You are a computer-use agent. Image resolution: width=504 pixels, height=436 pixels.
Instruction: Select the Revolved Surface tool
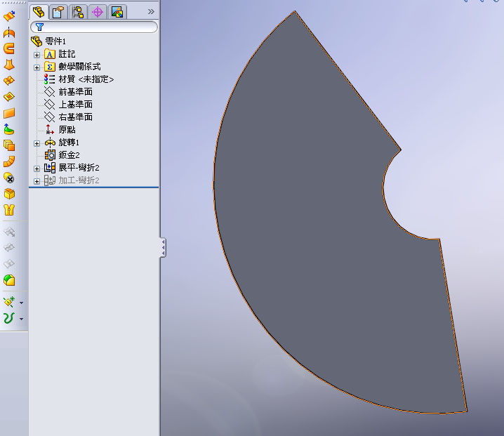[9, 32]
